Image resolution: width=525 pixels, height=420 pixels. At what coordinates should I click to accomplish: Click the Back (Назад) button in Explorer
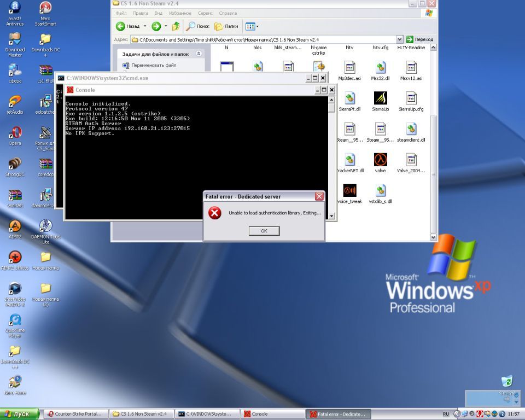pos(127,26)
